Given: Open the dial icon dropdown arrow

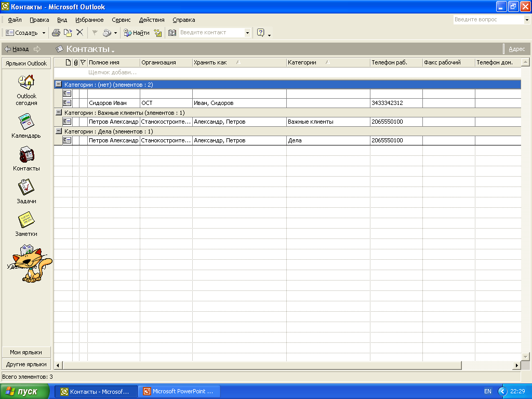Looking at the screenshot, I should pyautogui.click(x=116, y=33).
